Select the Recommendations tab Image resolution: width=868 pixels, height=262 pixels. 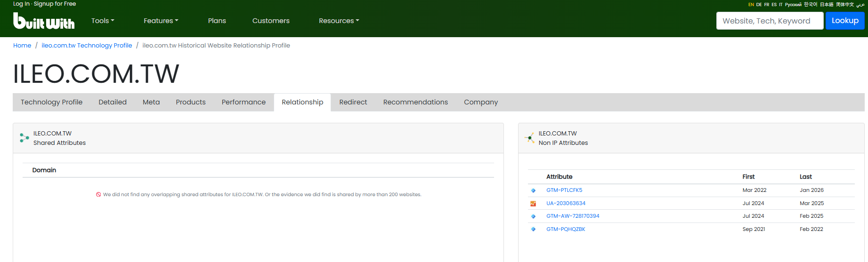(415, 102)
